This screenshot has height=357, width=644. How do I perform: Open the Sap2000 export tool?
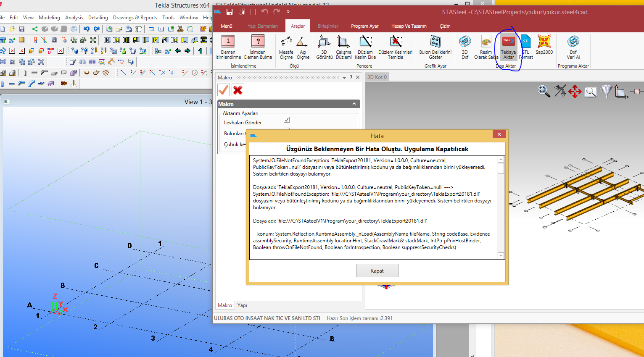(544, 42)
